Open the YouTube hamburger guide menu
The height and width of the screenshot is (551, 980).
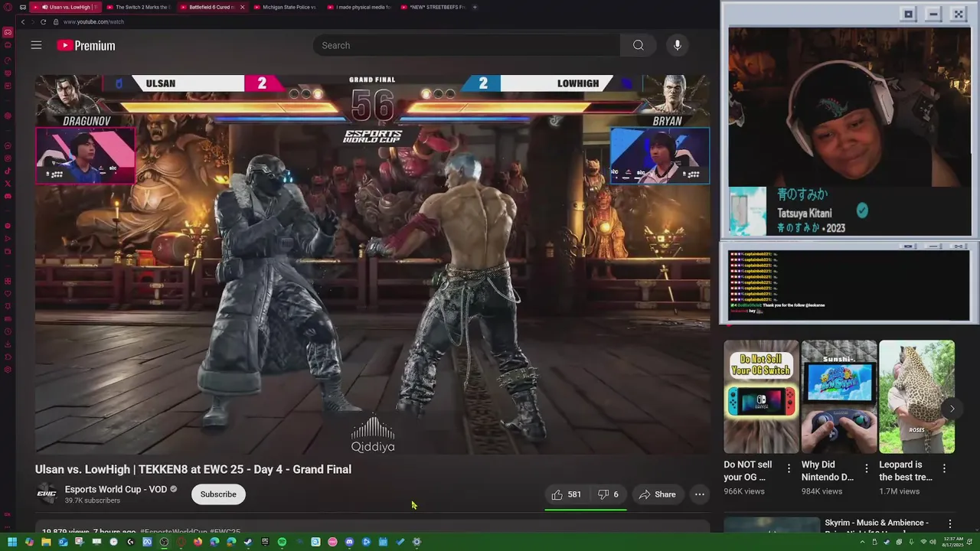tap(36, 45)
